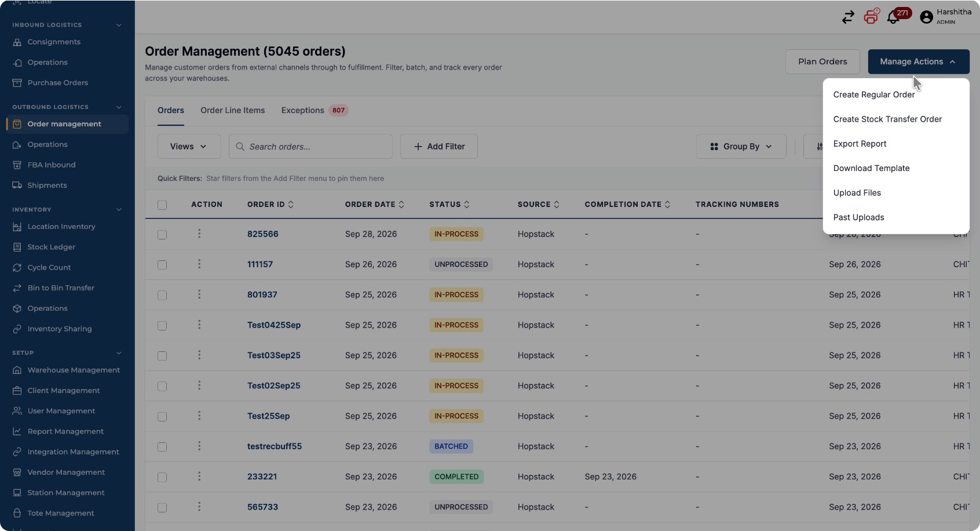The image size is (980, 531).
Task: Open FBA Inbound sidebar item
Action: (x=51, y=165)
